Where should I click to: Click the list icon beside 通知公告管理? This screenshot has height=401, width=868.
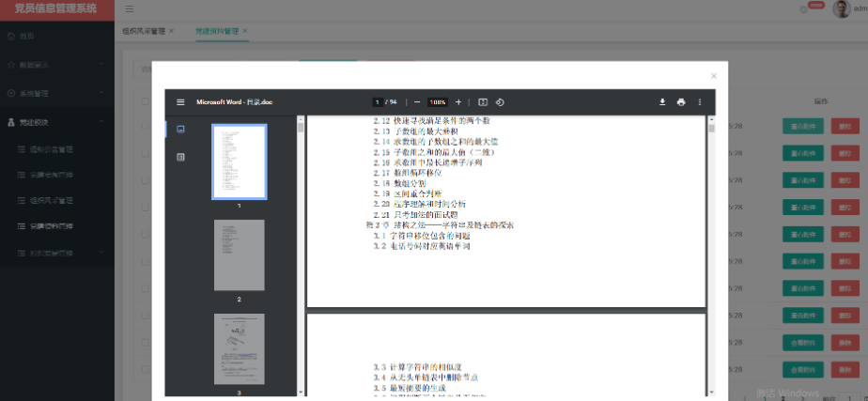[x=22, y=149]
